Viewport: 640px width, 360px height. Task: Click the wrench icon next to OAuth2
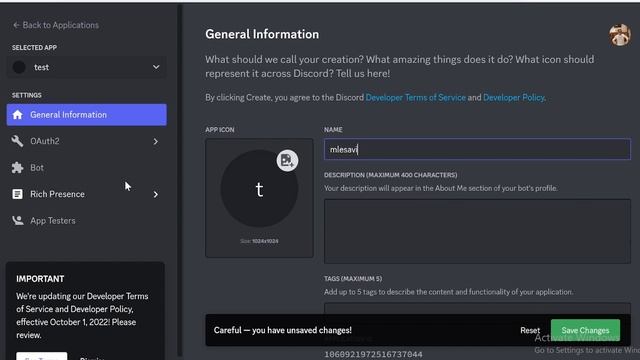click(18, 141)
